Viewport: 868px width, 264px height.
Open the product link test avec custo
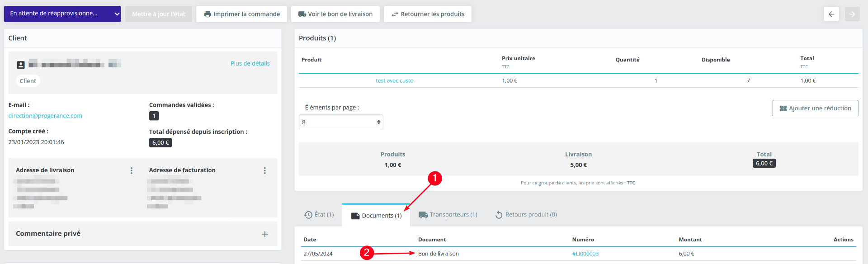point(395,80)
